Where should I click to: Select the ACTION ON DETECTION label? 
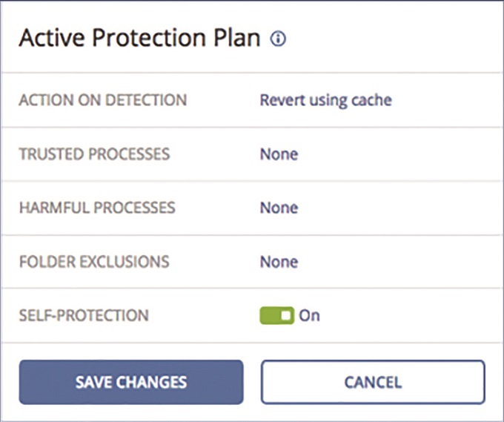pos(103,100)
